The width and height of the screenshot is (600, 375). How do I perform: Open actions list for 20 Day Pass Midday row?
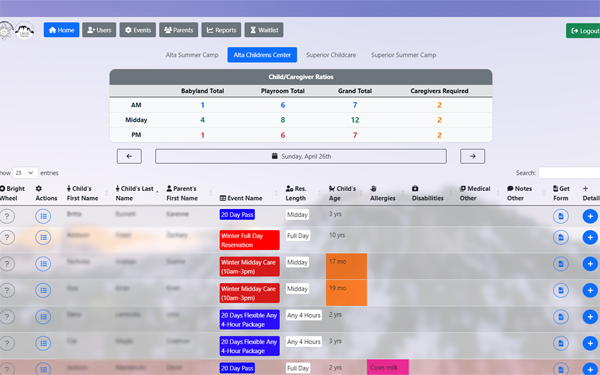pyautogui.click(x=43, y=216)
